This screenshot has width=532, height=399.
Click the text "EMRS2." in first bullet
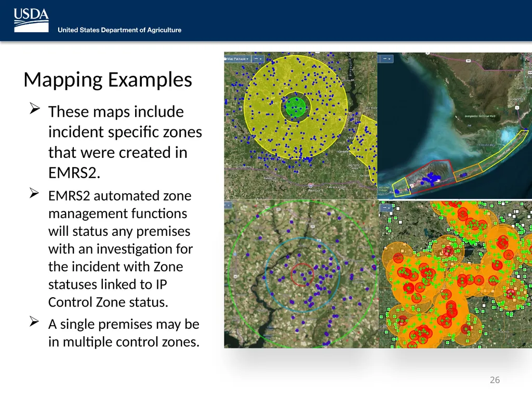(x=74, y=172)
